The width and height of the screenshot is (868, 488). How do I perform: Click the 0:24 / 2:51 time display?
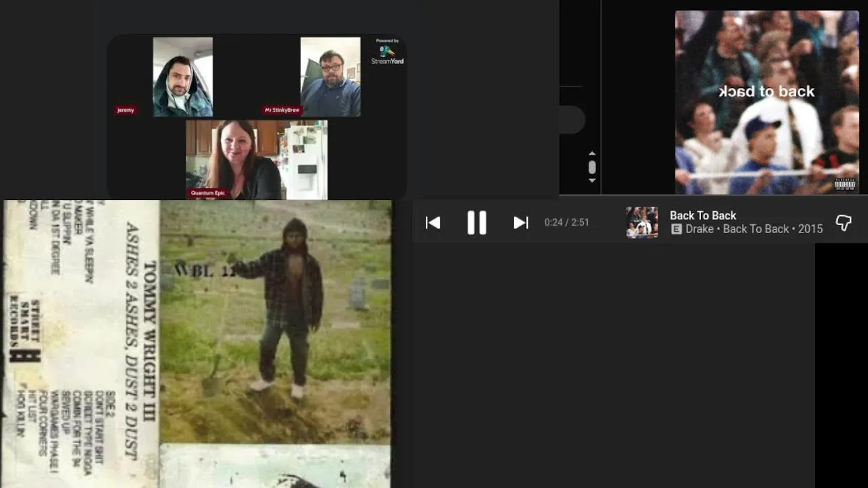(566, 222)
